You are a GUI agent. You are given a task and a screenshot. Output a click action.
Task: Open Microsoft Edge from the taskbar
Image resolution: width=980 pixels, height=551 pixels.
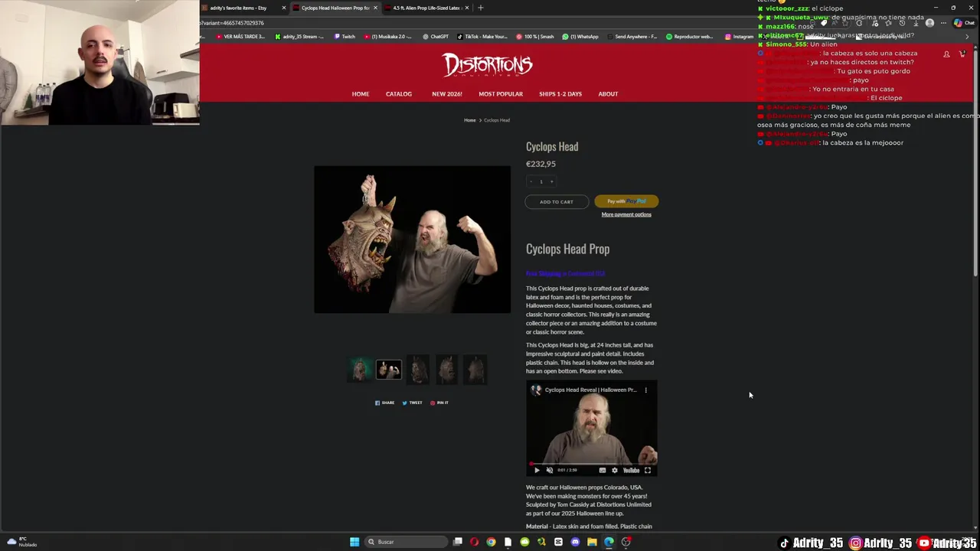click(609, 542)
